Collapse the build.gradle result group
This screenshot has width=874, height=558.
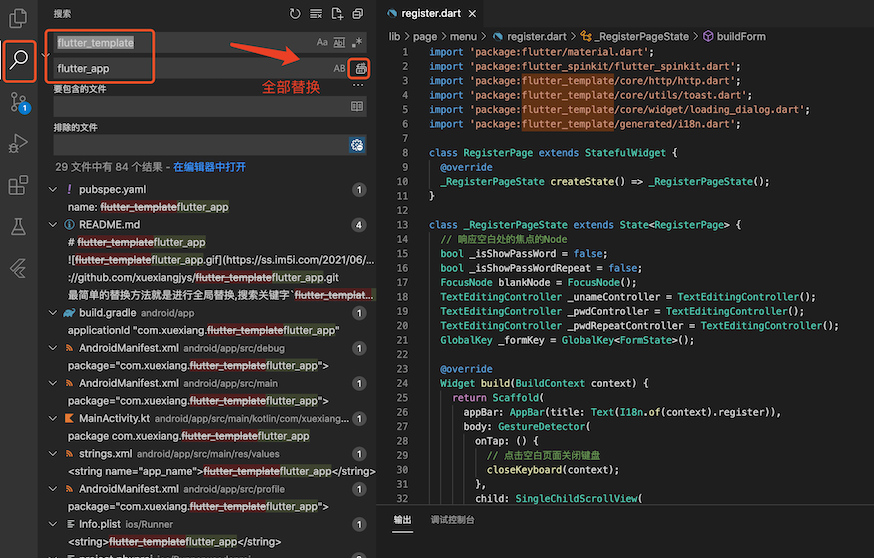[x=53, y=313]
